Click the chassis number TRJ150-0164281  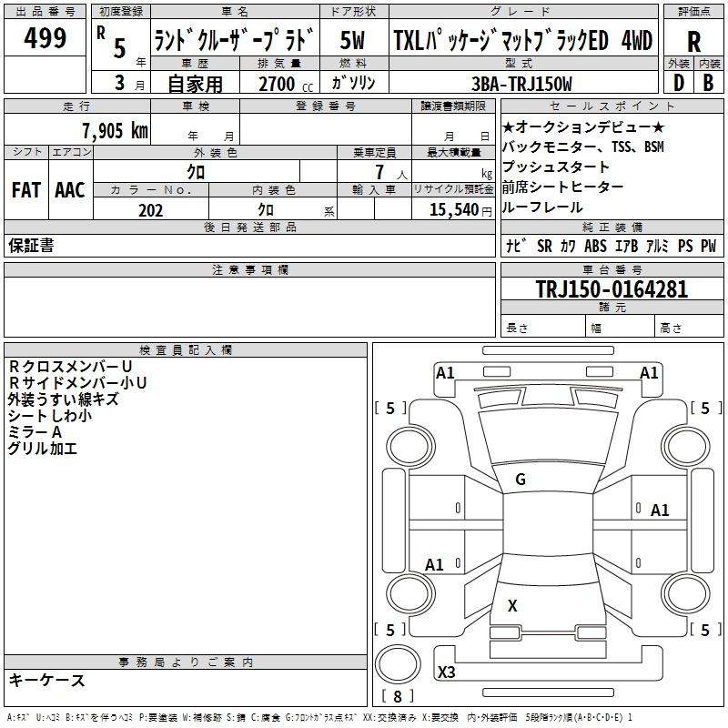pyautogui.click(x=612, y=289)
